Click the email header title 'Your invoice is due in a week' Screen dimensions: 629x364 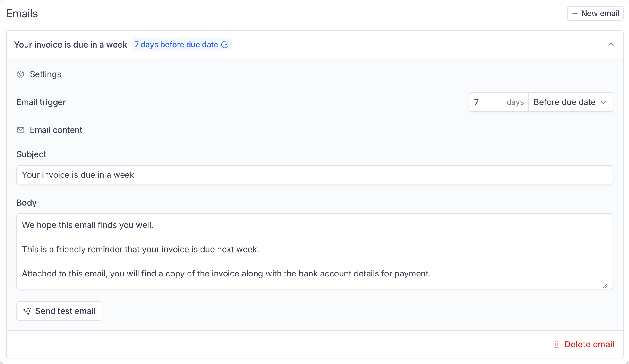pyautogui.click(x=71, y=45)
